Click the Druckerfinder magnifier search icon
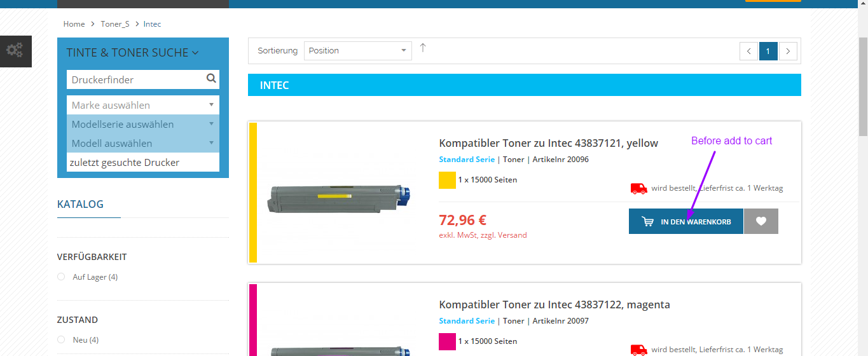This screenshot has height=356, width=868. (x=211, y=79)
